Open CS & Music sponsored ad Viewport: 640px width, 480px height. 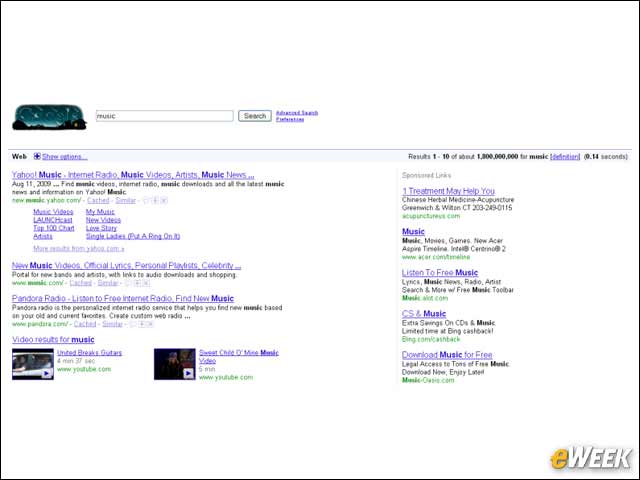click(424, 314)
